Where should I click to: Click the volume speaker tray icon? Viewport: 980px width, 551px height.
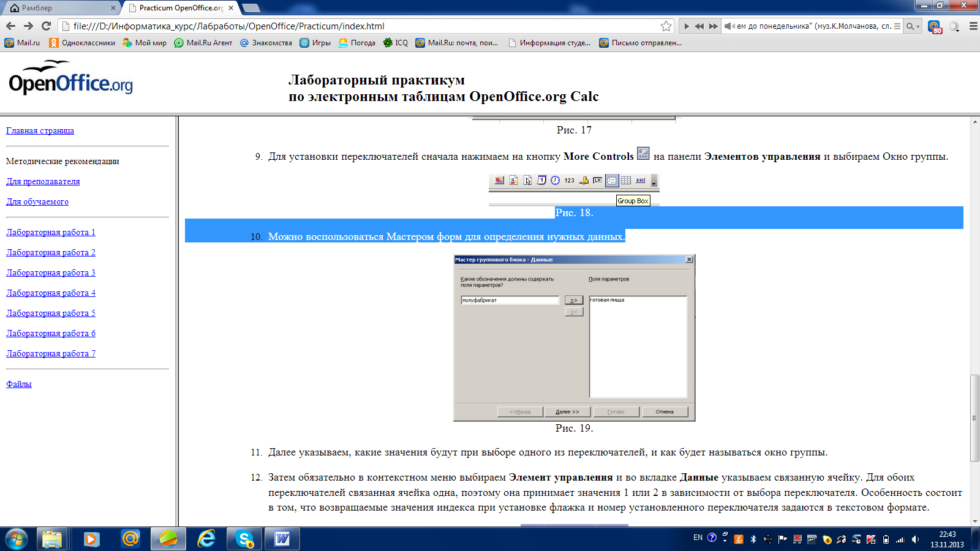pos(915,539)
